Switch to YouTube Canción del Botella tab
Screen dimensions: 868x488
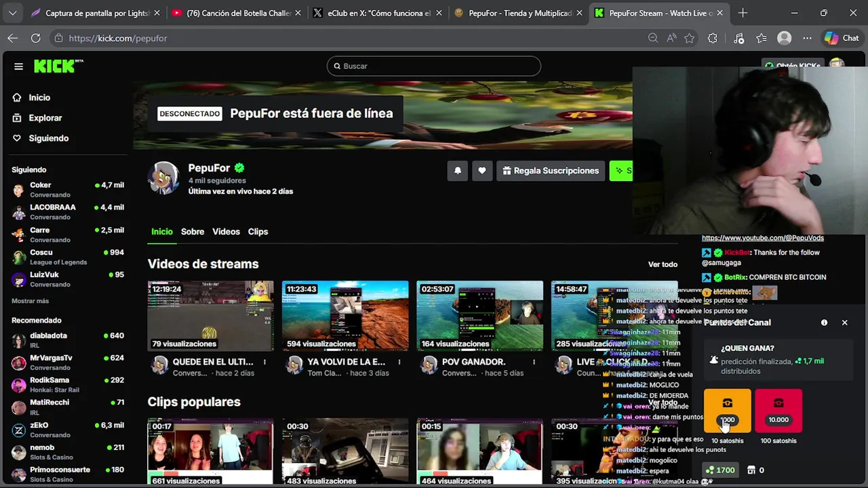[x=235, y=13]
